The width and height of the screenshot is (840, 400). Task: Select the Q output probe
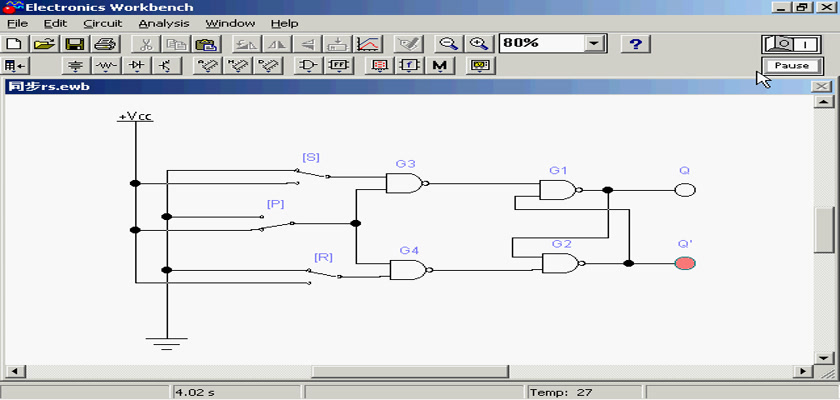685,190
